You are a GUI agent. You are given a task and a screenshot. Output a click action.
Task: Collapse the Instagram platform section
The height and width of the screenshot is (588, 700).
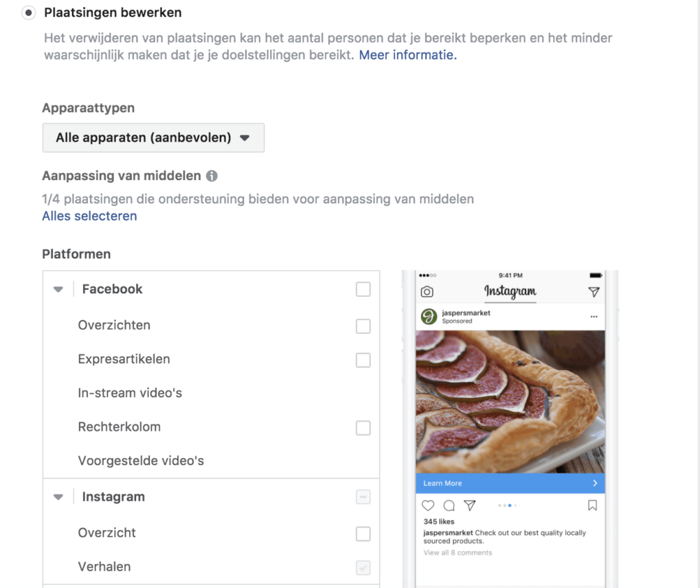pos(58,497)
